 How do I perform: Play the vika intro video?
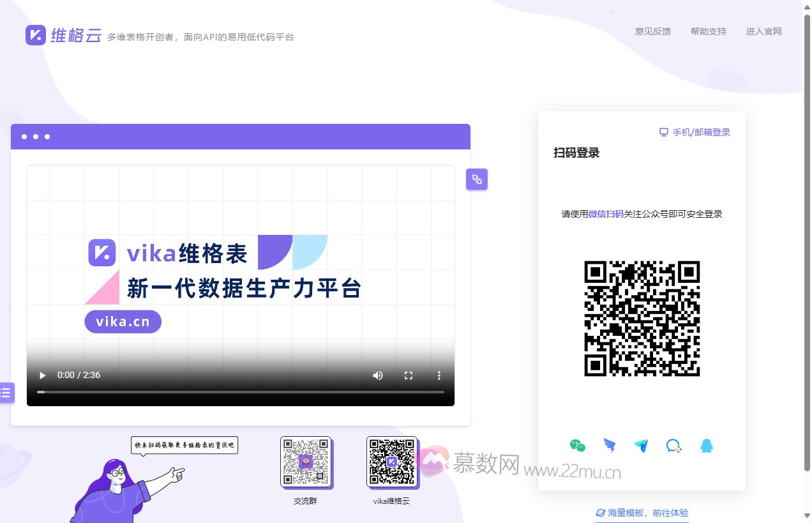tap(42, 375)
